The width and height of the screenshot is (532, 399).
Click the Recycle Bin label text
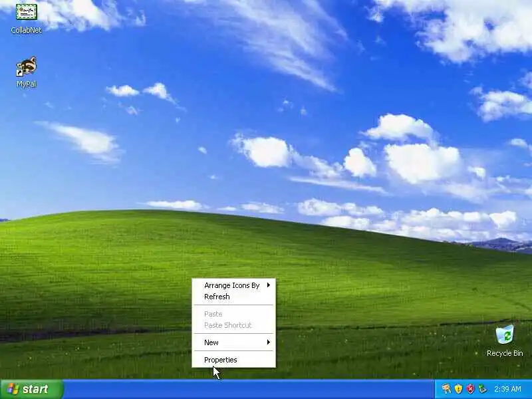505,353
